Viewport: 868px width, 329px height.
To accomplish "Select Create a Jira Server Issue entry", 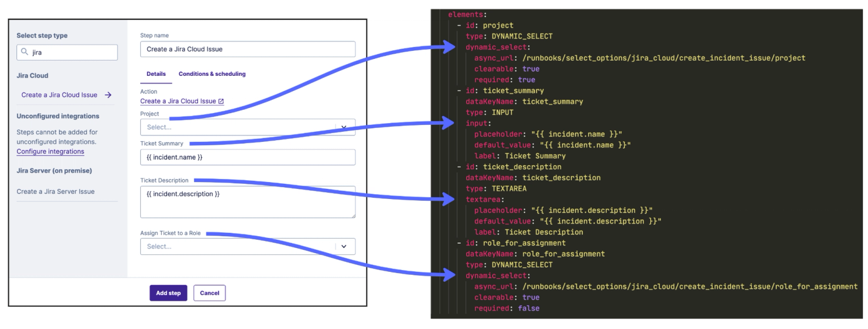I will pos(55,191).
